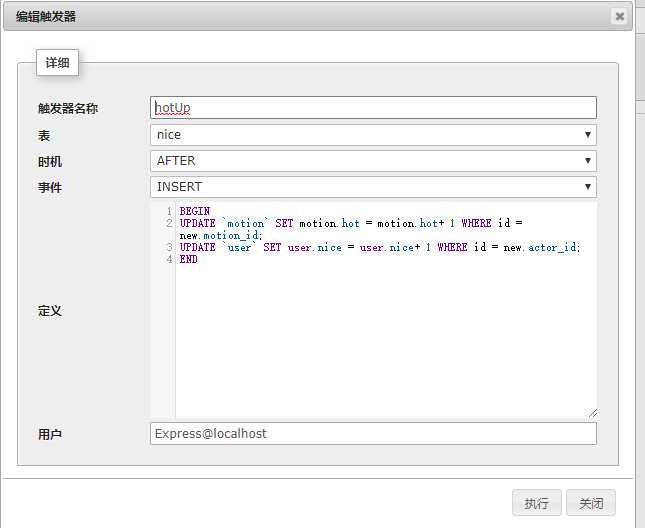Click the 用户 label

pos(50,434)
